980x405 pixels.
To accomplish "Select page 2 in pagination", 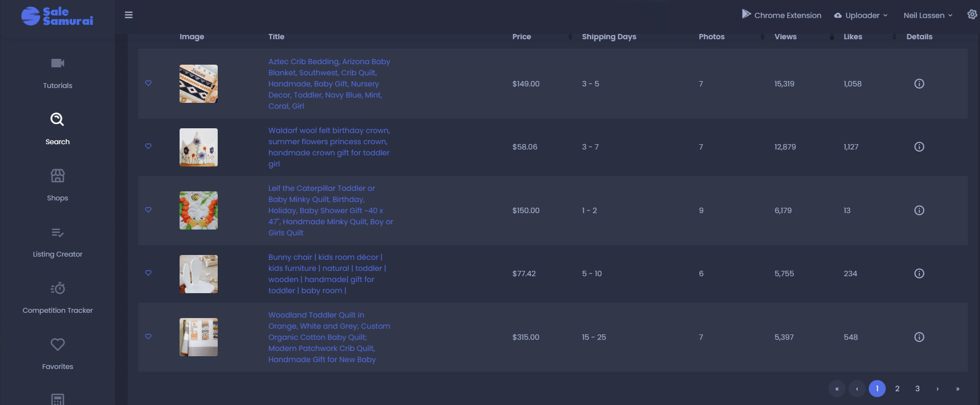I will [897, 389].
